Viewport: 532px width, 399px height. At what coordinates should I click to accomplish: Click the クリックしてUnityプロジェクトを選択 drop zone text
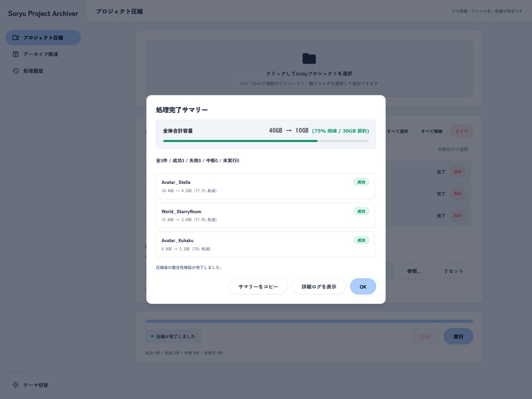[309, 74]
